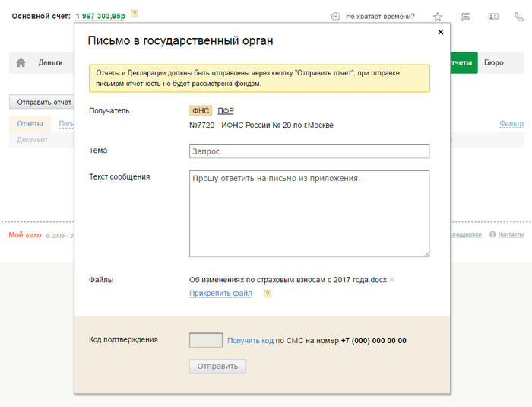Click the star favorites icon
Viewport: 532px width, 407px height.
pos(437,17)
